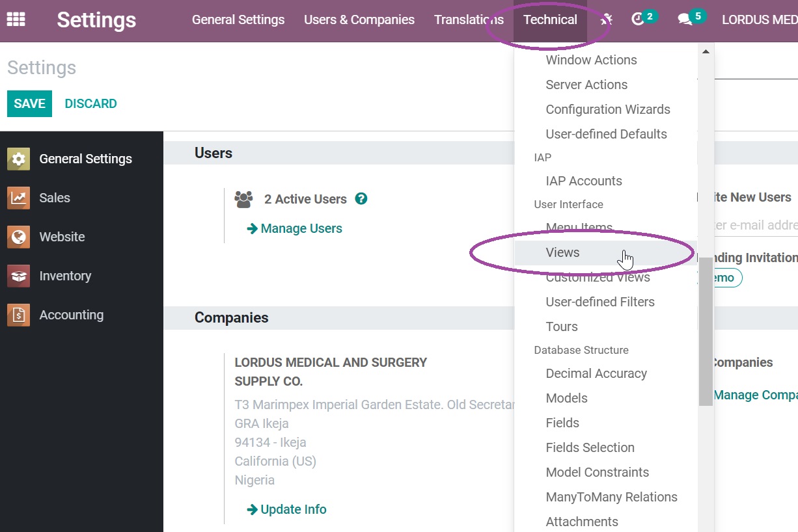Click the 94134 - Ikeja address line
Image resolution: width=798 pixels, height=532 pixels.
coord(270,442)
